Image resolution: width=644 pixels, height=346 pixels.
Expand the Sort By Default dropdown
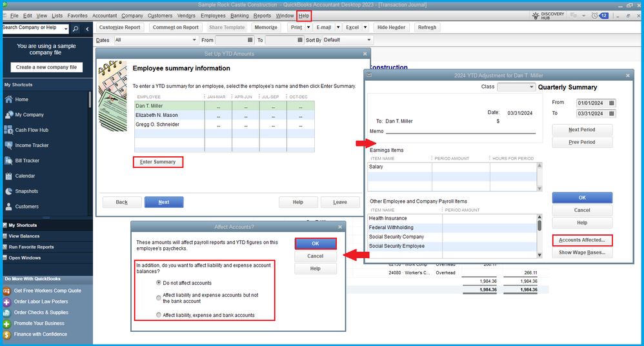(x=369, y=40)
